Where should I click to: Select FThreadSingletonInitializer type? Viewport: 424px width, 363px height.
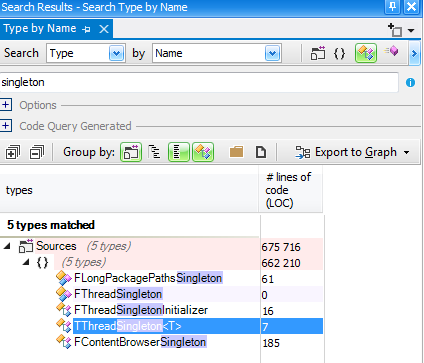141,310
